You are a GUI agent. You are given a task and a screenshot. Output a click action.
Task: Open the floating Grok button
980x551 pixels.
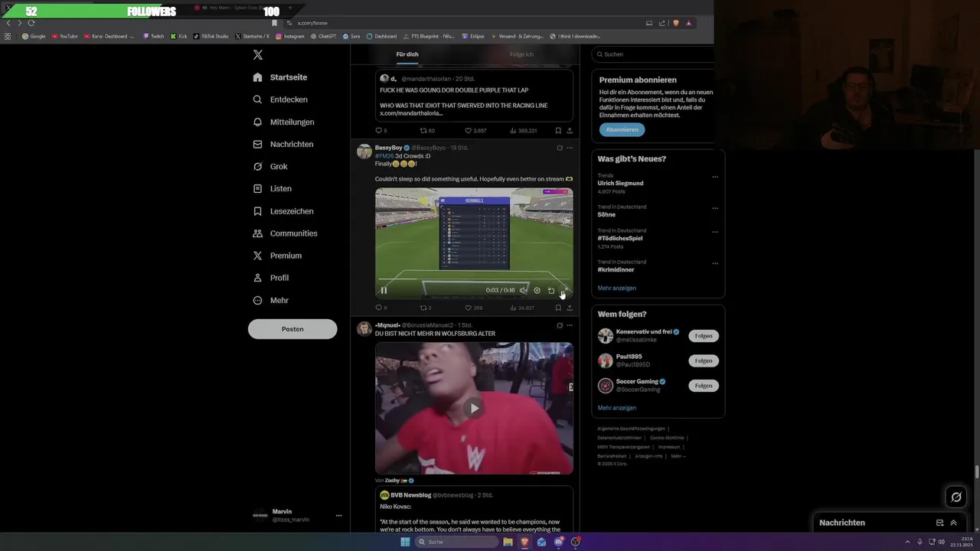point(956,497)
